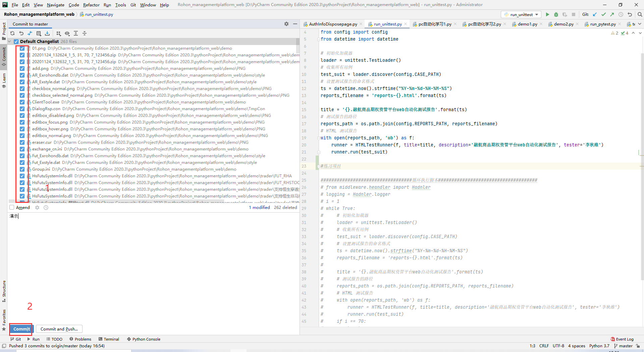Viewport: 644px width, 352px height.
Task: Run the run_unittest configuration with green play
Action: tap(547, 14)
